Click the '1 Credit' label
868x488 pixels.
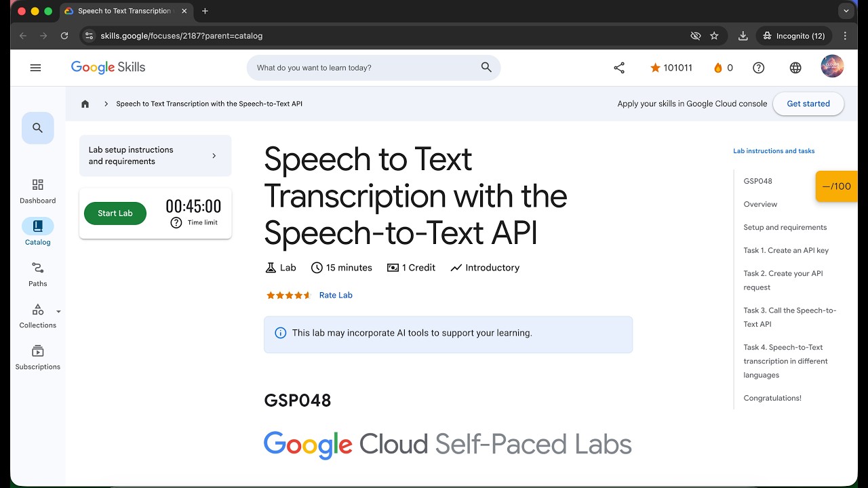(411, 268)
